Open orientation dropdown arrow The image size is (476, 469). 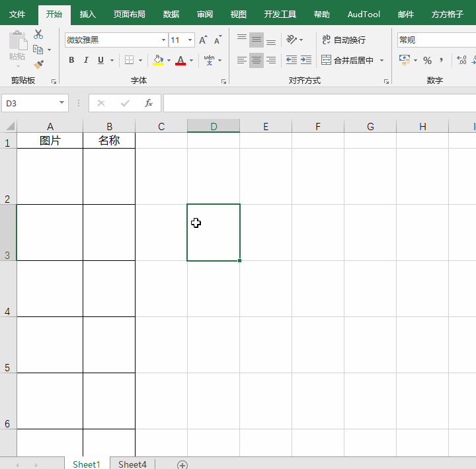point(301,40)
